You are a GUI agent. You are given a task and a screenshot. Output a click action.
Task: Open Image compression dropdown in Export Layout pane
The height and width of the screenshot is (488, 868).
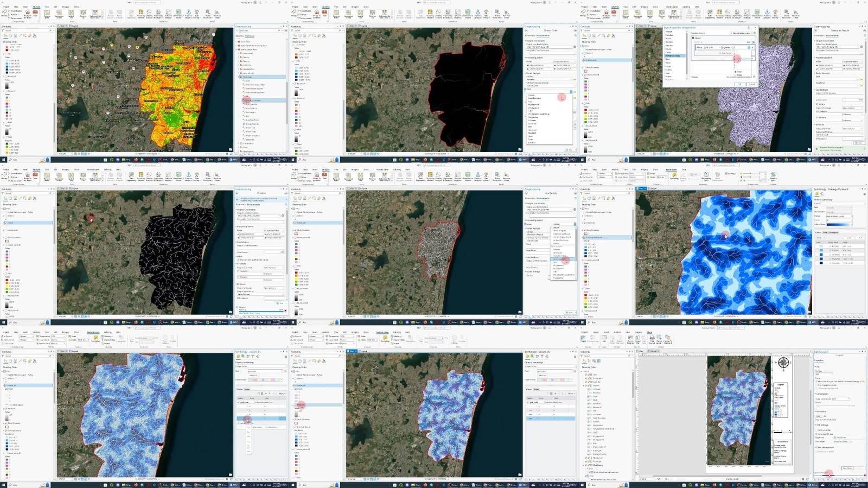(841, 398)
